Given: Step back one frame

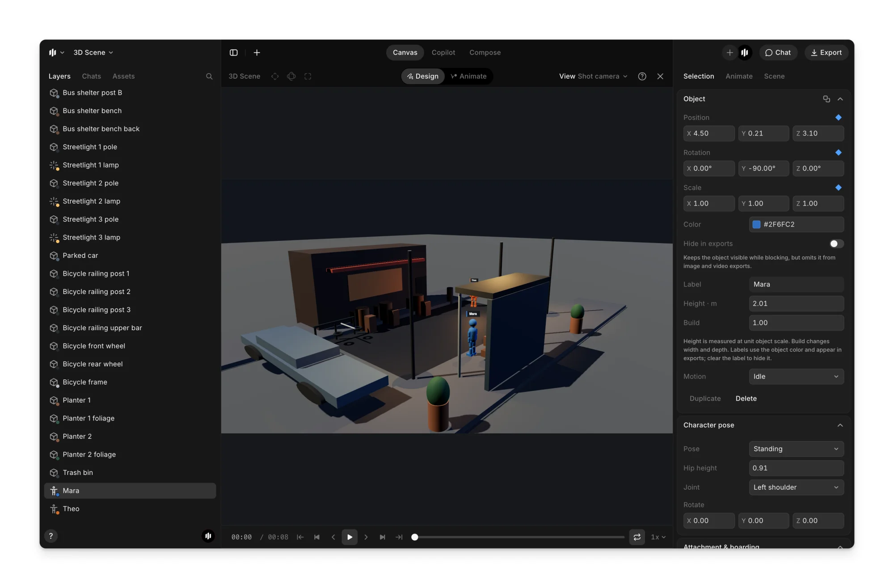Looking at the screenshot, I should 333,537.
